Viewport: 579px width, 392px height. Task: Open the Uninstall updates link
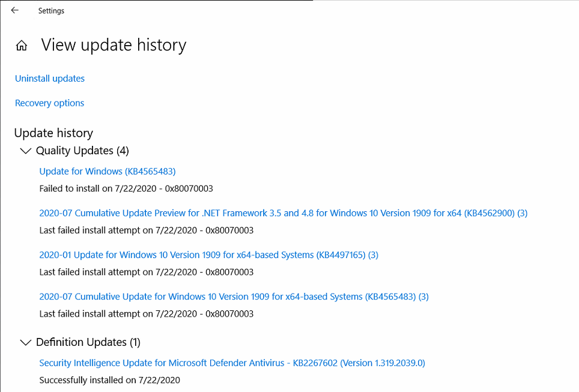50,79
